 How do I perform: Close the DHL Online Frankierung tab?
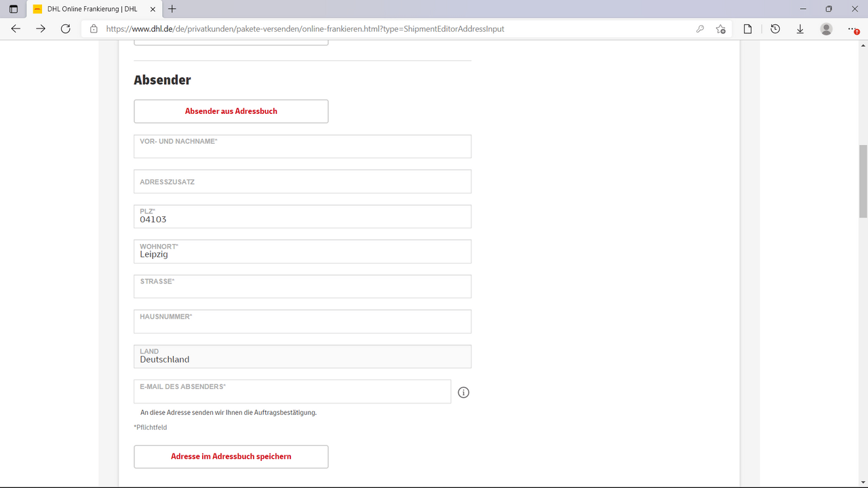[152, 9]
